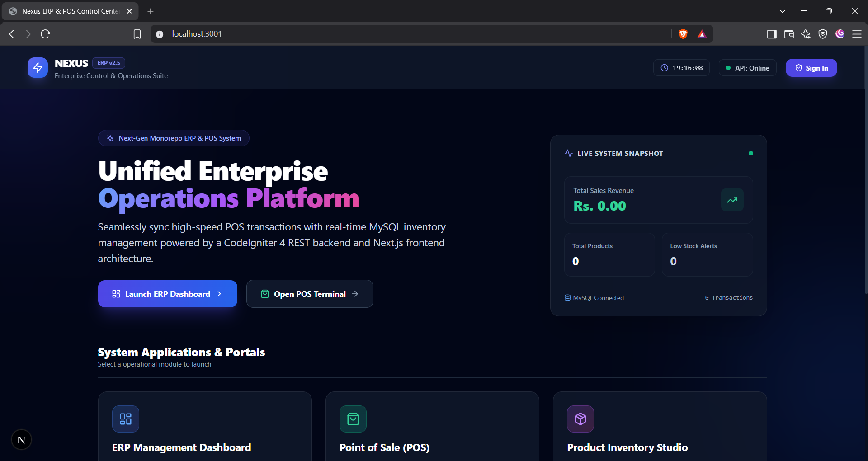The width and height of the screenshot is (868, 461).
Task: Click the 0 Transactions label
Action: [729, 298]
